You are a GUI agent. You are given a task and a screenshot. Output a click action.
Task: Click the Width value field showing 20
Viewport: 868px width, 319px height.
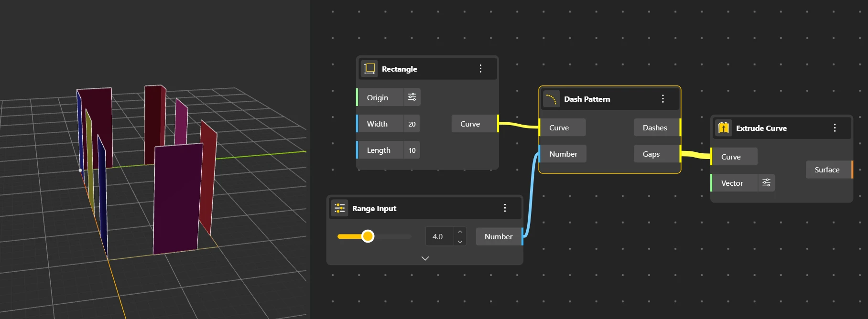(x=412, y=124)
